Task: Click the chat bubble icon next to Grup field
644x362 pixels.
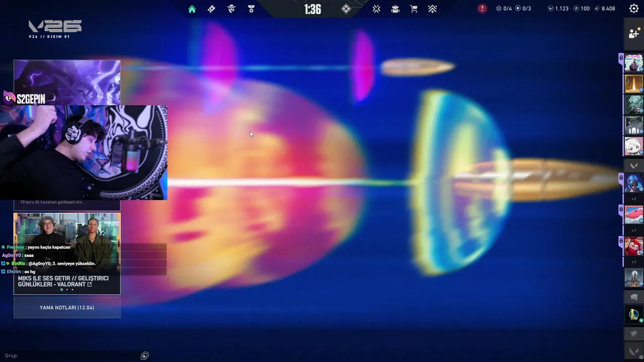Action: point(144,355)
